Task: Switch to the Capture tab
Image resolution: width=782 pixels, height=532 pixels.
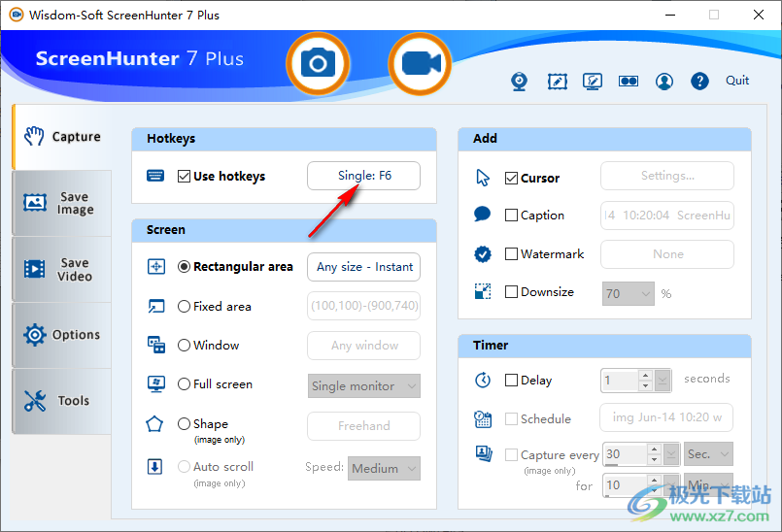Action: (62, 137)
